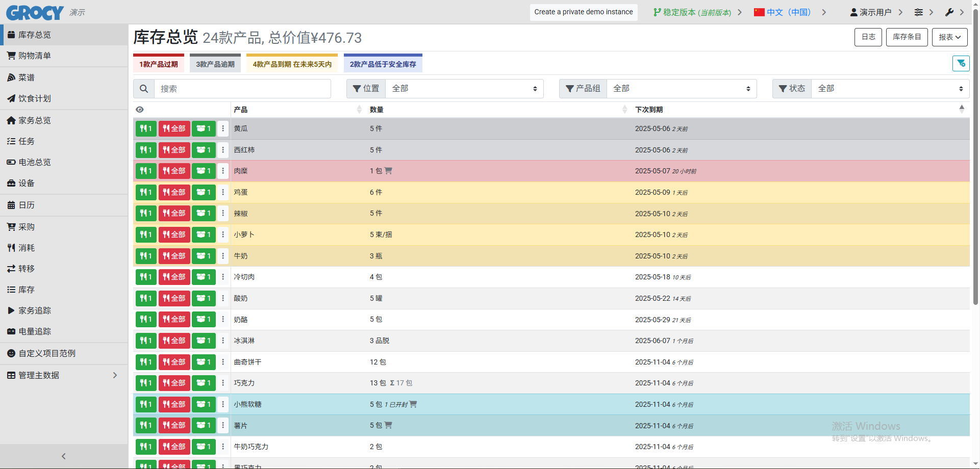The height and width of the screenshot is (469, 980).
Task: Open 购物清单 in the sidebar
Action: click(35, 56)
